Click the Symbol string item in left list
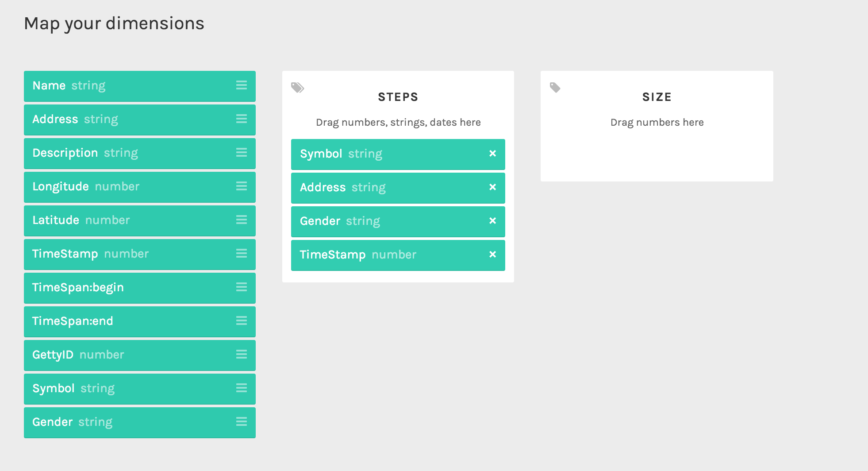Image resolution: width=868 pixels, height=471 pixels. 140,389
